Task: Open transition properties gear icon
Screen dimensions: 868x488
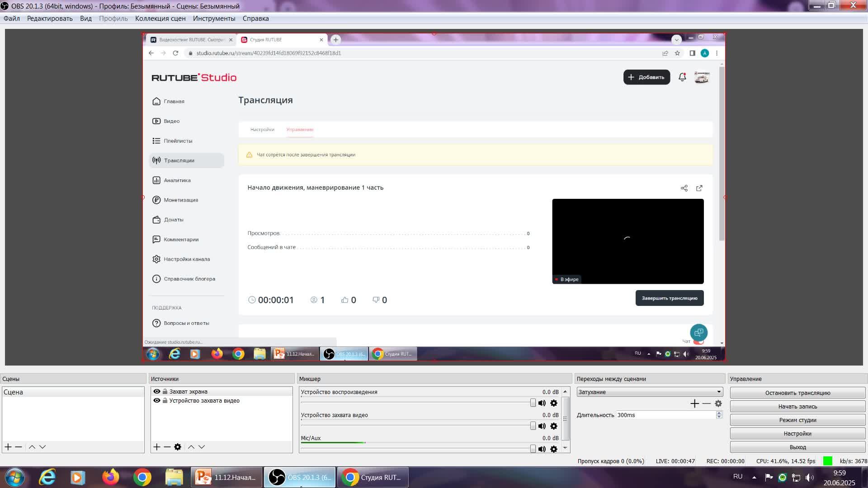Action: [718, 404]
